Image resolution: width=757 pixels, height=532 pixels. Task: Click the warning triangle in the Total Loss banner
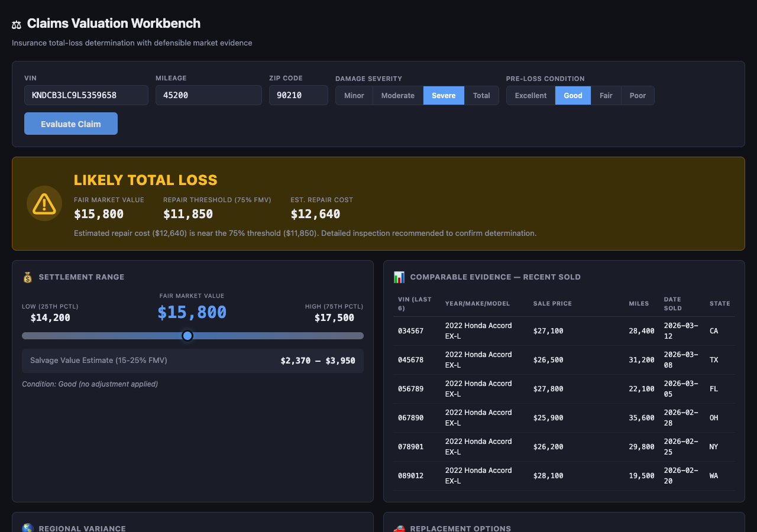[44, 203]
